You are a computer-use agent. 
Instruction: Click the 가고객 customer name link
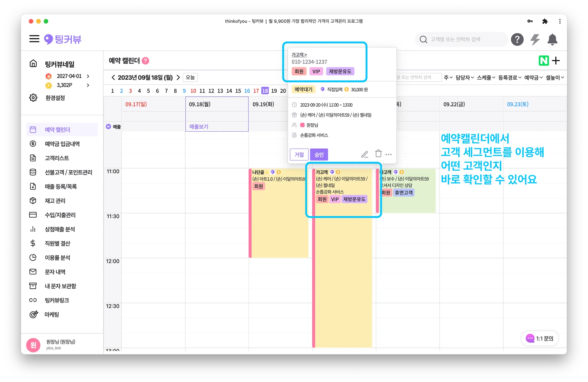[x=299, y=55]
